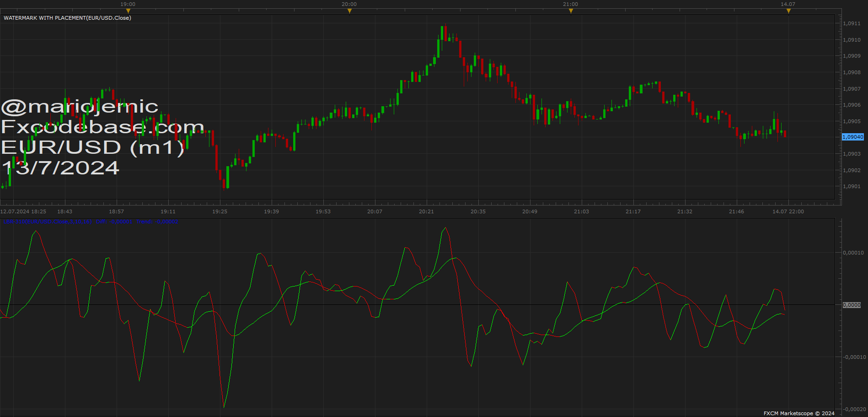The width and height of the screenshot is (868, 417).
Task: Click the 19:39 time axis label
Action: [x=271, y=211]
